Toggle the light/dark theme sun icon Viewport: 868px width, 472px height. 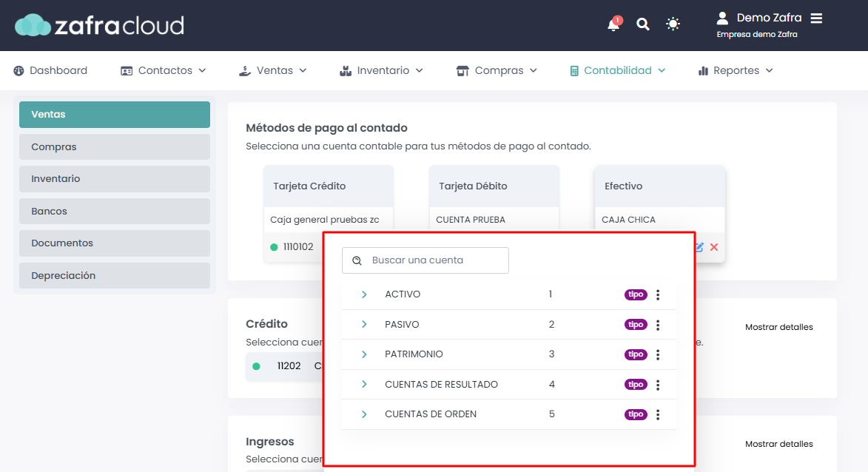click(x=673, y=24)
